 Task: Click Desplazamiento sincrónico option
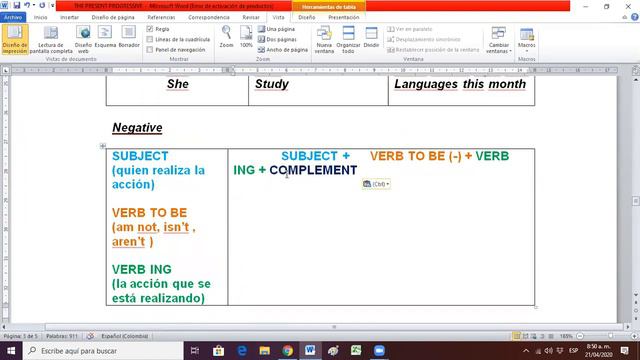pyautogui.click(x=424, y=39)
